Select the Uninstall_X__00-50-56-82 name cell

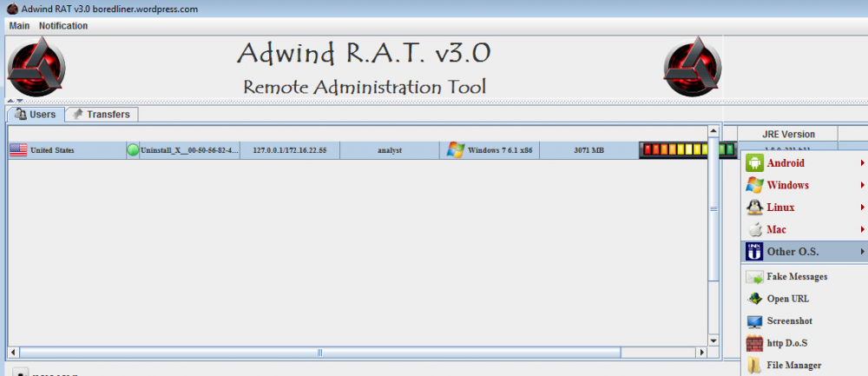pos(189,150)
